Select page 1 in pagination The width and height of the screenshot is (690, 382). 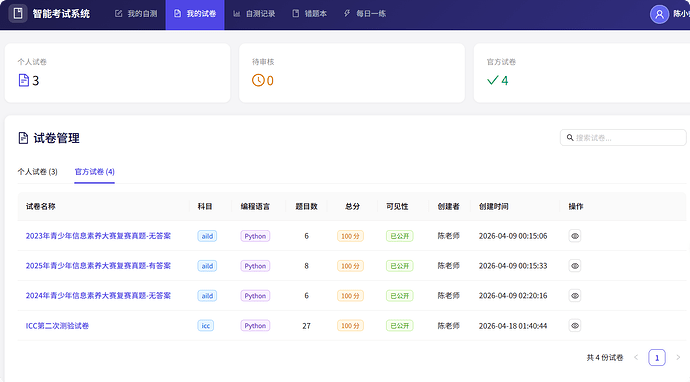tap(657, 357)
